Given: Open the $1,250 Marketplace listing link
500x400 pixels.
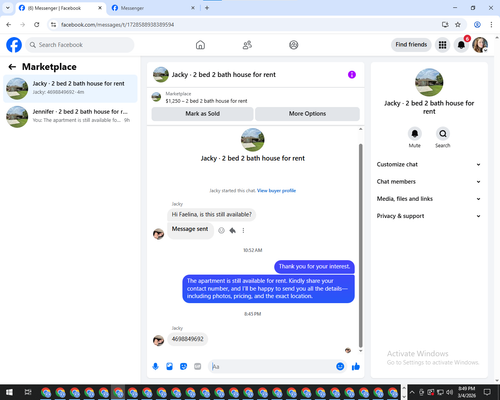Looking at the screenshot, I should click(x=206, y=101).
